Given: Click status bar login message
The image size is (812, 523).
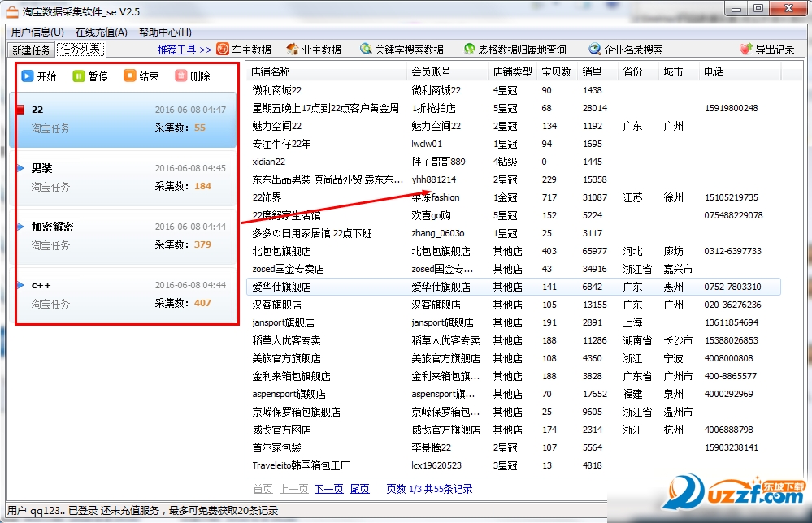Looking at the screenshot, I should (x=142, y=511).
